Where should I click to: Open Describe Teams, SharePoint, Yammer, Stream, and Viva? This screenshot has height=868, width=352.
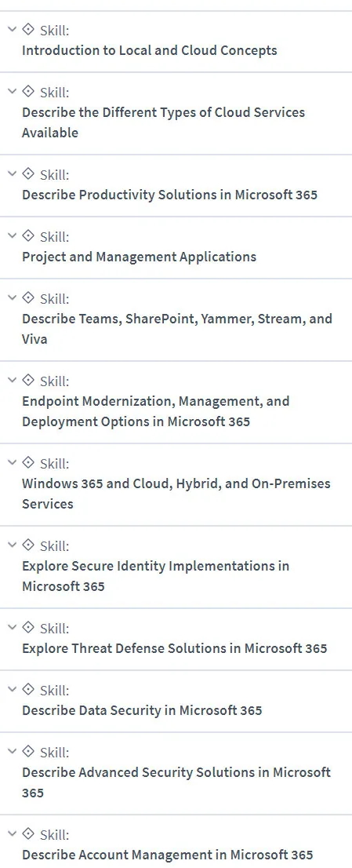pyautogui.click(x=177, y=329)
